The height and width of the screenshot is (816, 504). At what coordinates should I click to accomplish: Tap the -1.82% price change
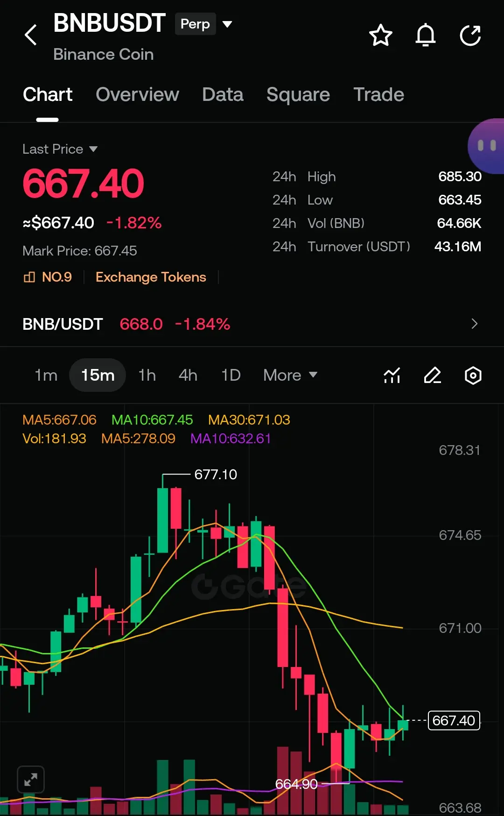[134, 223]
